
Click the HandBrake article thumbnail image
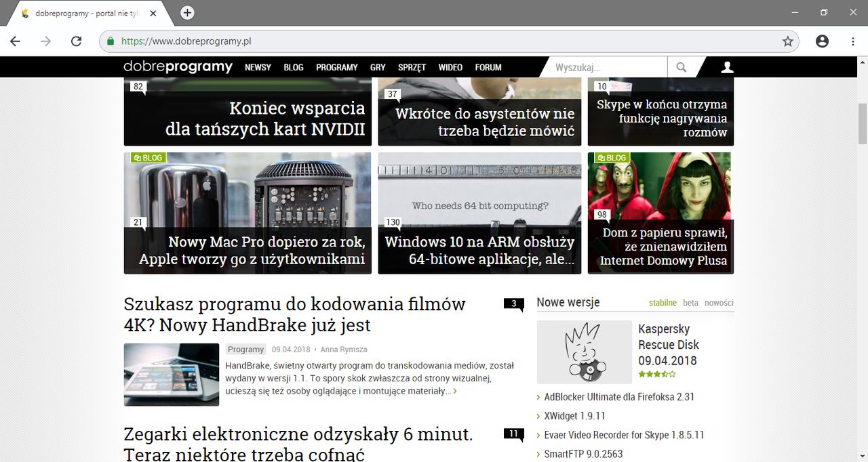point(172,375)
